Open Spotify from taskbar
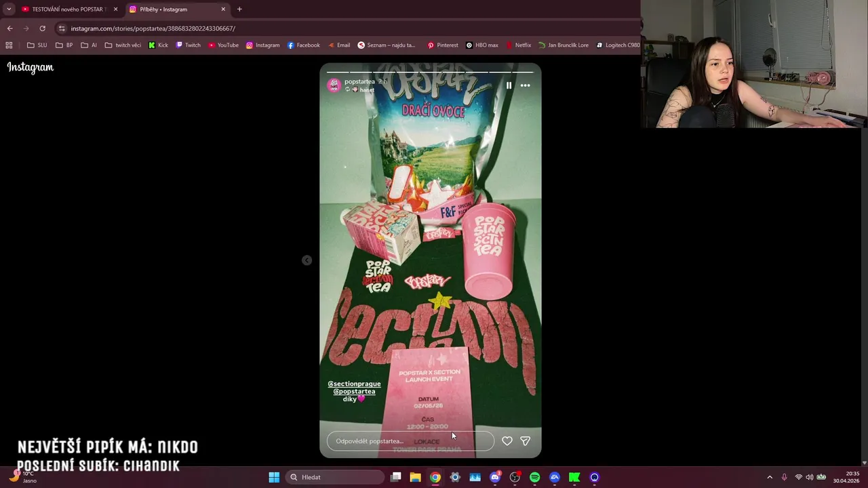 pos(534,477)
